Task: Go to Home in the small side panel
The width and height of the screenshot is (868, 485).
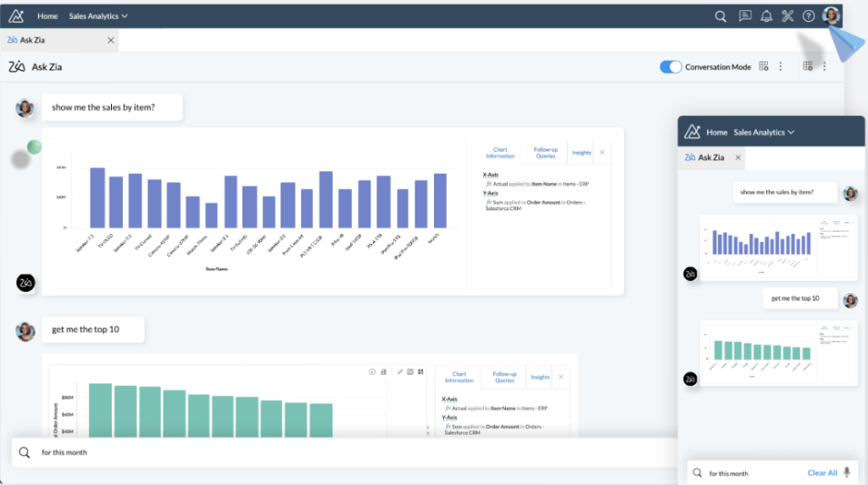Action: click(716, 132)
